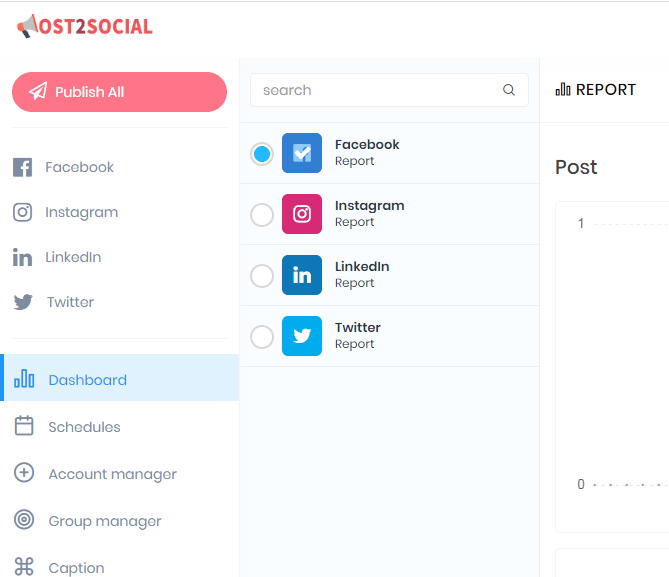Click the LinkedIn report tile icon
Screen dimensions: 669x577
pos(302,275)
